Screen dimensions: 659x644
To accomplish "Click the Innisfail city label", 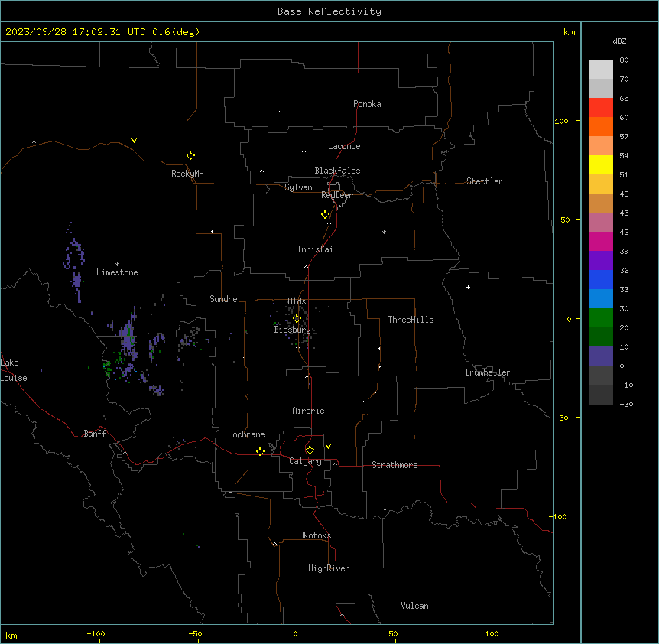I will (x=317, y=249).
